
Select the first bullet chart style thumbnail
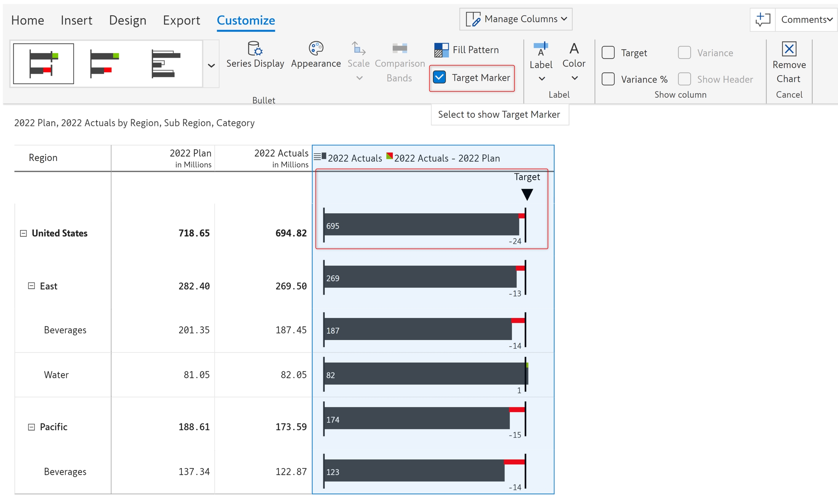pos(44,64)
